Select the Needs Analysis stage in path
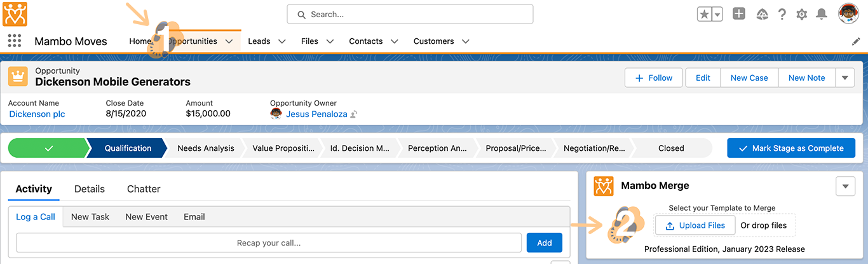This screenshot has width=868, height=264. coord(205,148)
